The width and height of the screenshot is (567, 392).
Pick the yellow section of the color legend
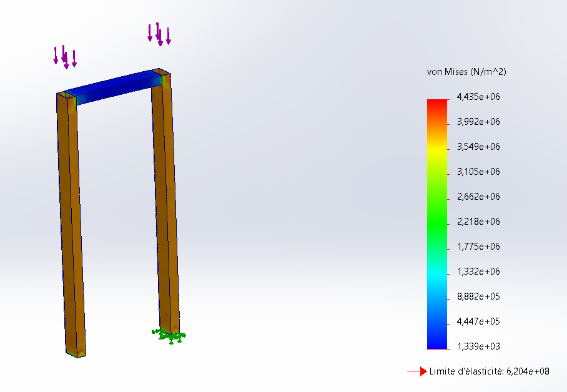(438, 150)
